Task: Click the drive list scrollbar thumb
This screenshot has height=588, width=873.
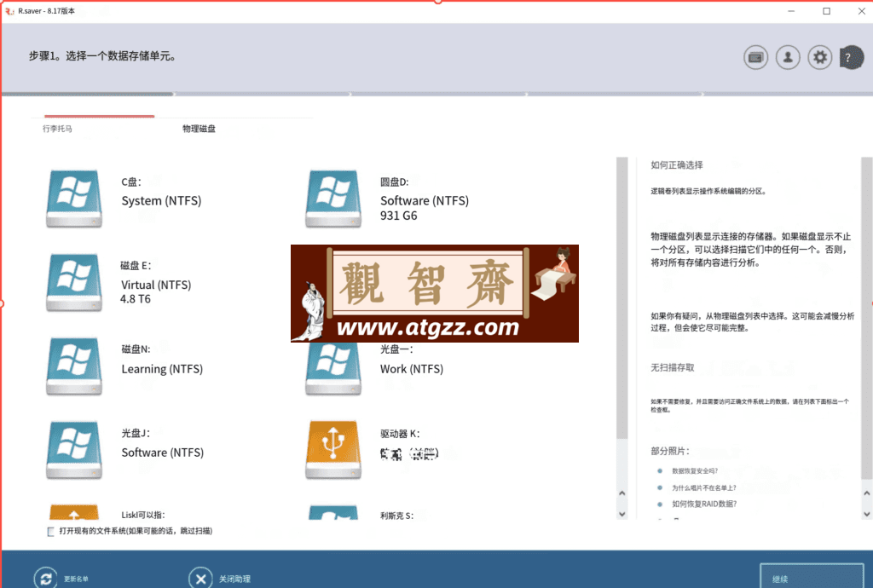Action: [x=622, y=298]
